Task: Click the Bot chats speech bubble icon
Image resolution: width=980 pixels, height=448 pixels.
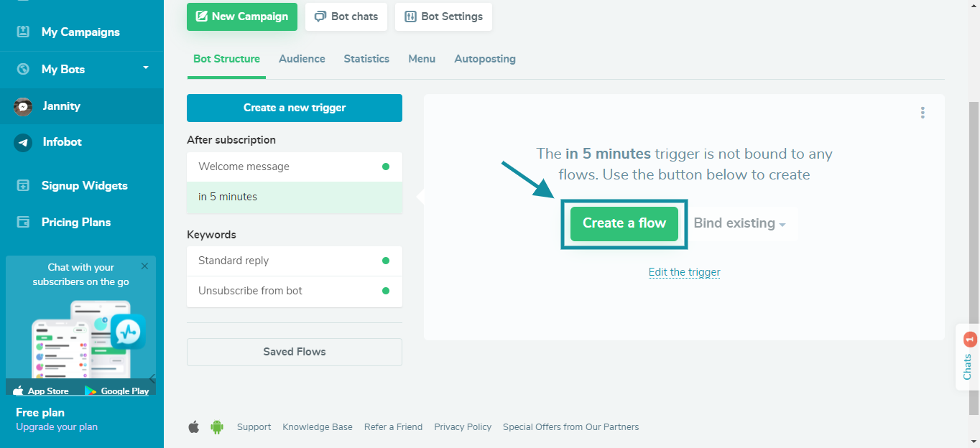Action: pyautogui.click(x=321, y=16)
